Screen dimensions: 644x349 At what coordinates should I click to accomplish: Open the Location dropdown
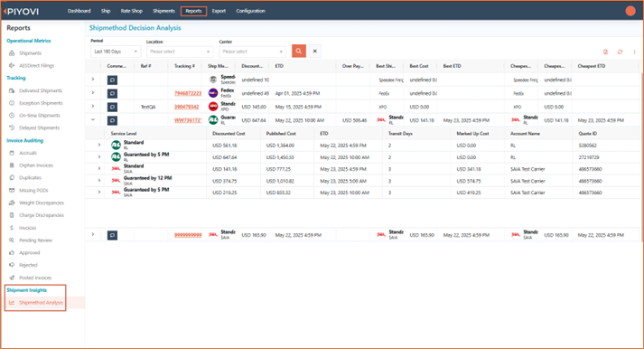(180, 52)
